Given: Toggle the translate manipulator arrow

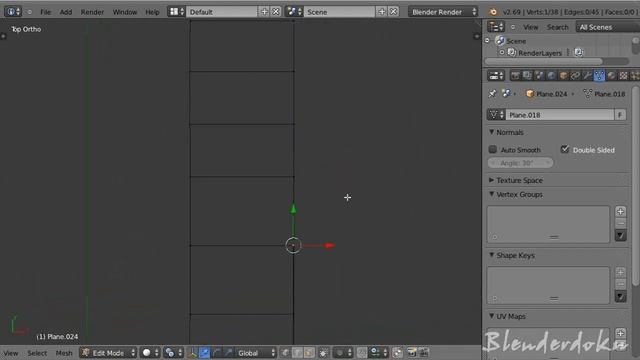Looking at the screenshot, I should pyautogui.click(x=204, y=353).
